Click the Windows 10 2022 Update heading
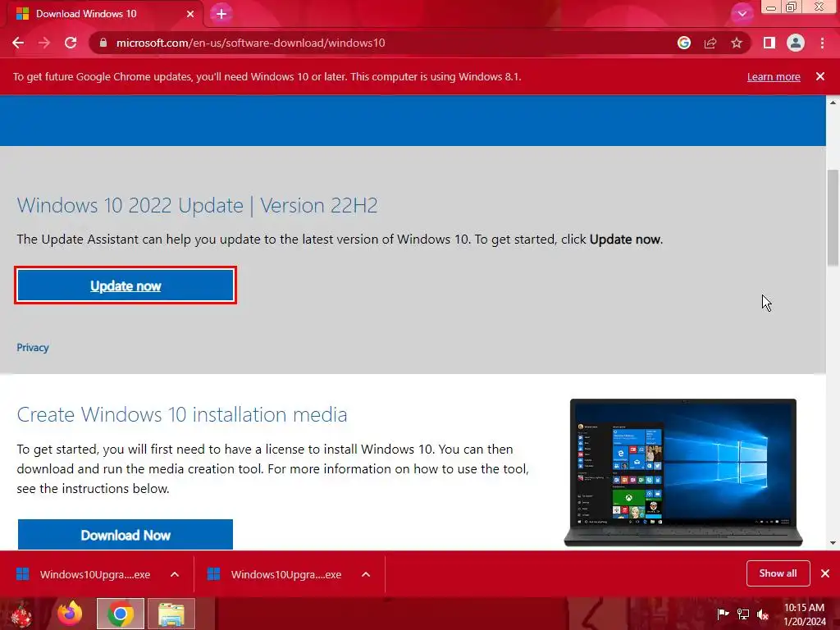840x630 pixels. 197,206
